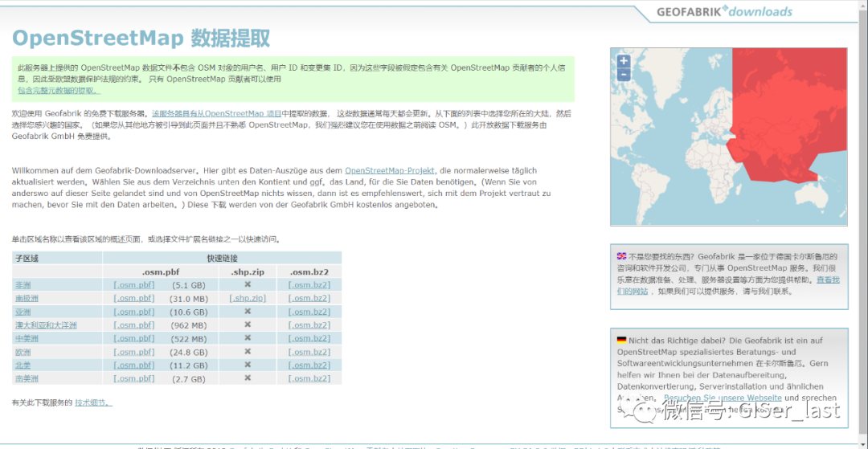The width and height of the screenshot is (868, 449).
Task: Open the 澳大利亚和大洋洲 subregion page
Action: (x=47, y=325)
